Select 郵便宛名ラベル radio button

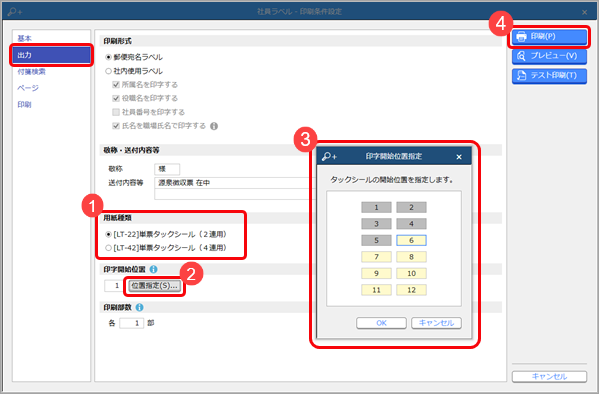108,57
